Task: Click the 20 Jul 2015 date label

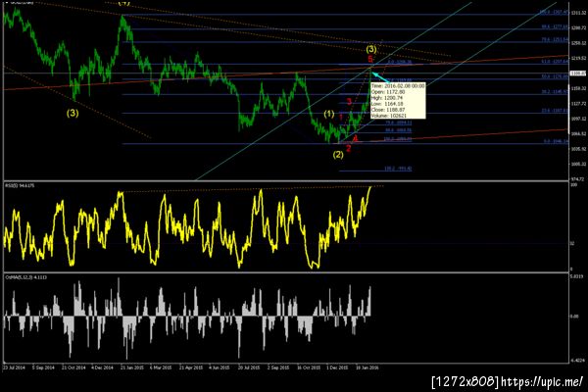Action: tap(249, 368)
